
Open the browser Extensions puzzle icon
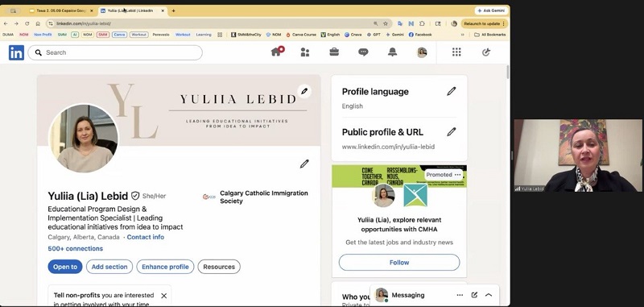[422, 24]
